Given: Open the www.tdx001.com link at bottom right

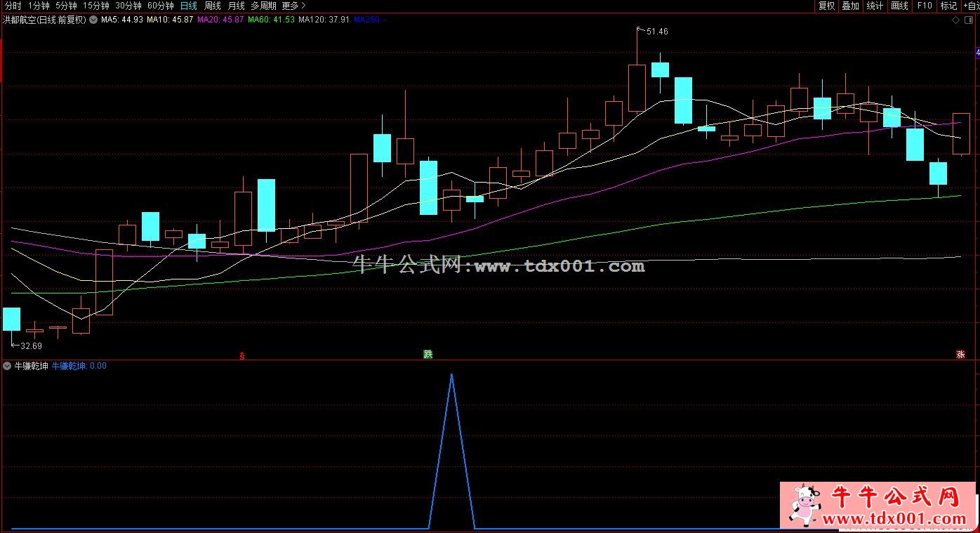Looking at the screenshot, I should (x=894, y=519).
